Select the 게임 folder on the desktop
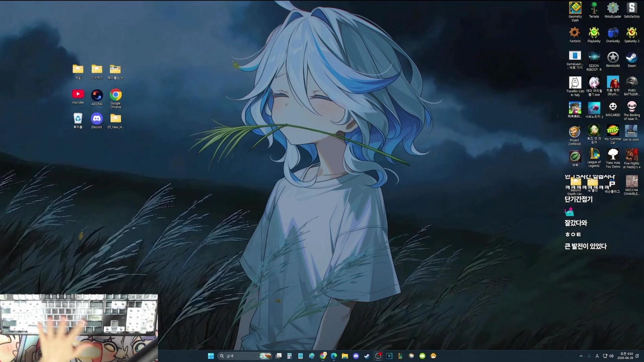The height and width of the screenshot is (362, 644). (x=78, y=72)
